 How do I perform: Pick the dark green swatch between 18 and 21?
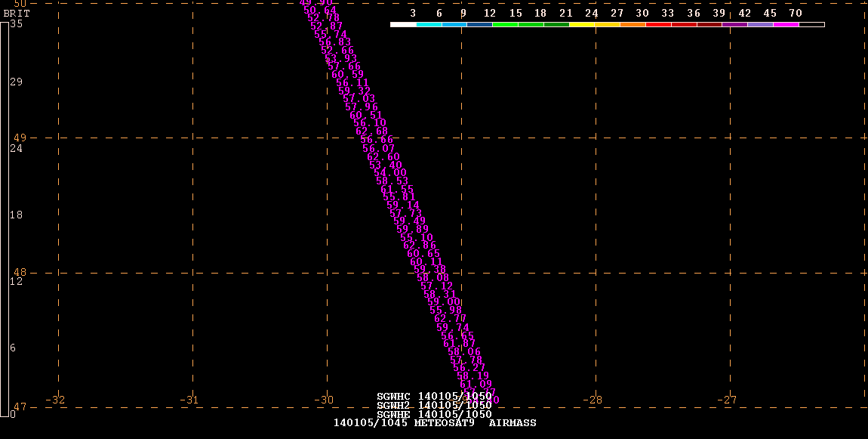(x=556, y=24)
